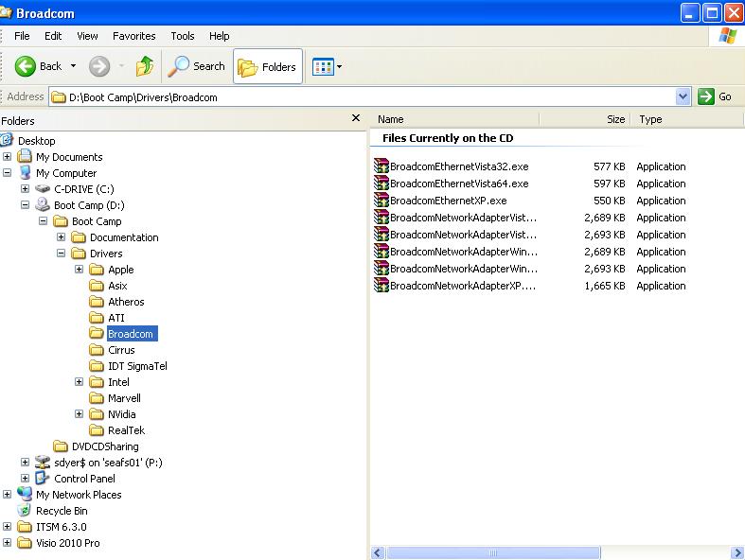745x560 pixels.
Task: Open the File menu
Action: tap(22, 36)
